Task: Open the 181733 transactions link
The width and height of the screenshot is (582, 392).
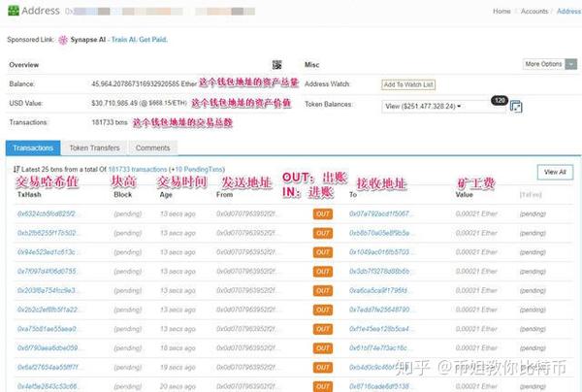Action: click(x=138, y=169)
